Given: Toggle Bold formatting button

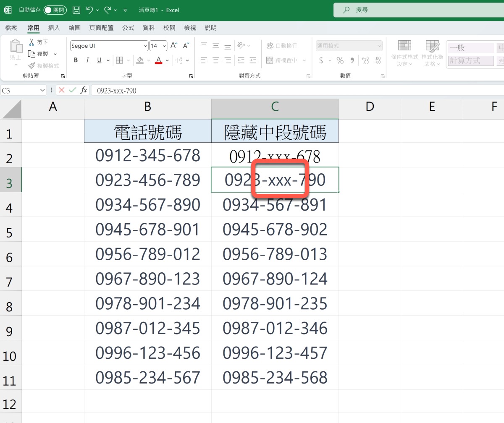Looking at the screenshot, I should pyautogui.click(x=76, y=60).
